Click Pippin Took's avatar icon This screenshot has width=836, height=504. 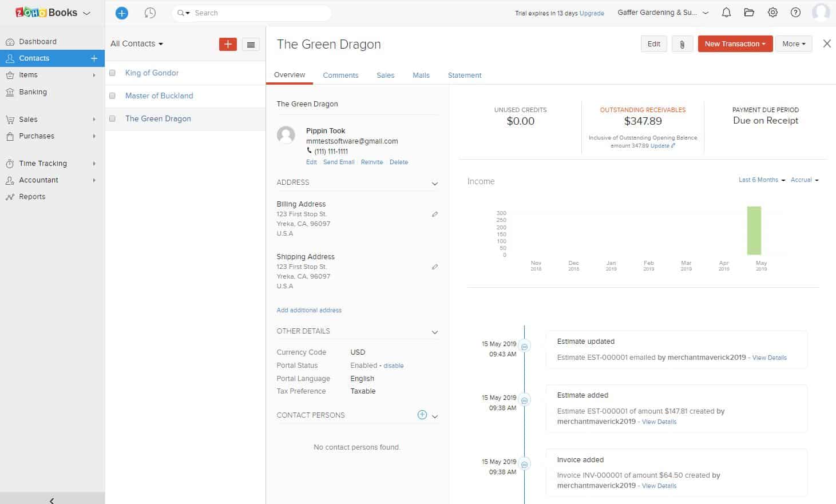coord(286,135)
